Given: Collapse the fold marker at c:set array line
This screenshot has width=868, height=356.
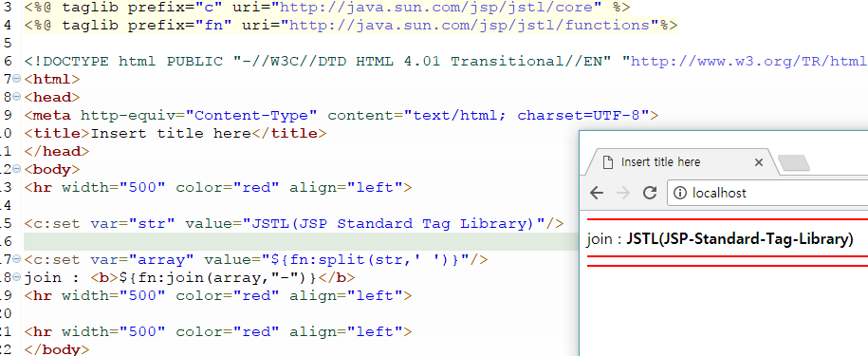Looking at the screenshot, I should [17, 259].
